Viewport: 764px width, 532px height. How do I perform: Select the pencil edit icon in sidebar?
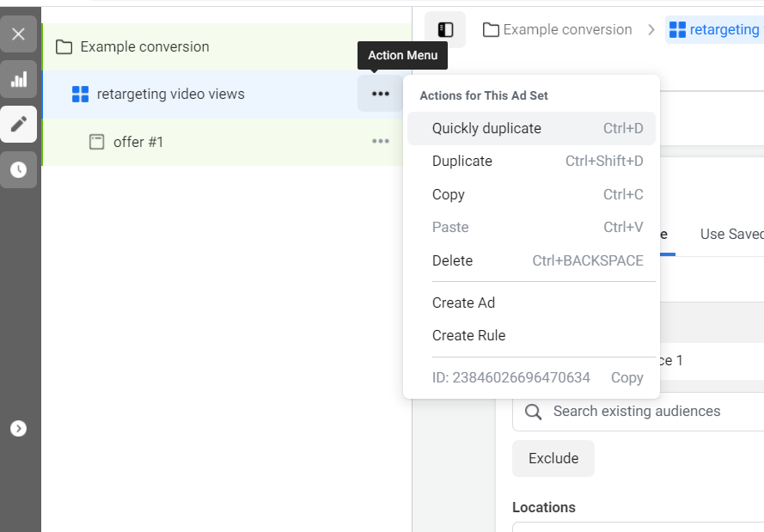[x=19, y=125]
